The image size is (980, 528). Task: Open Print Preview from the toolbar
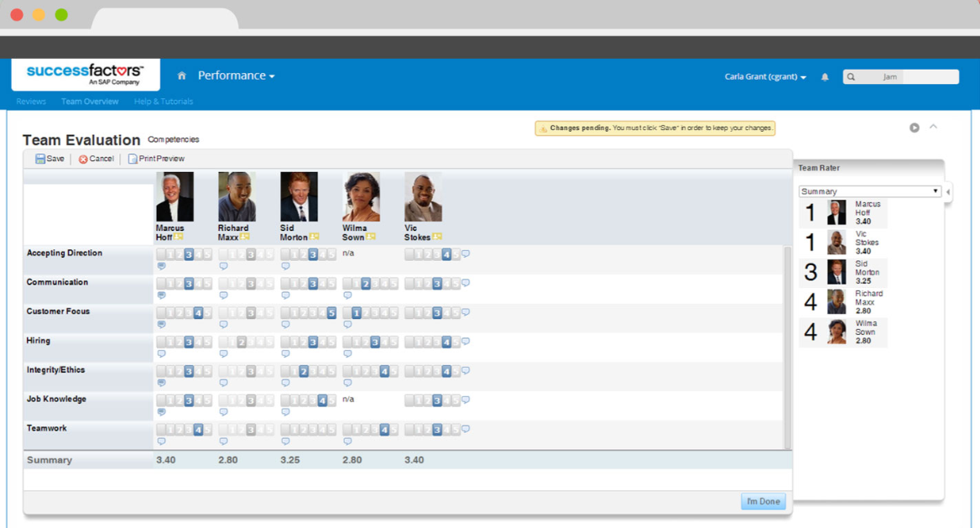pyautogui.click(x=156, y=158)
